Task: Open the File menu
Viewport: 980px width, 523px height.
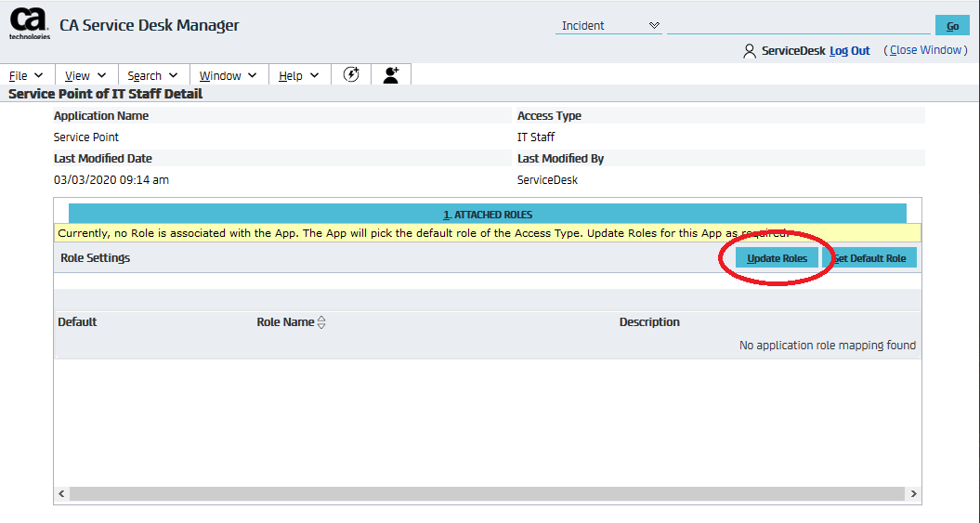Action: 26,75
